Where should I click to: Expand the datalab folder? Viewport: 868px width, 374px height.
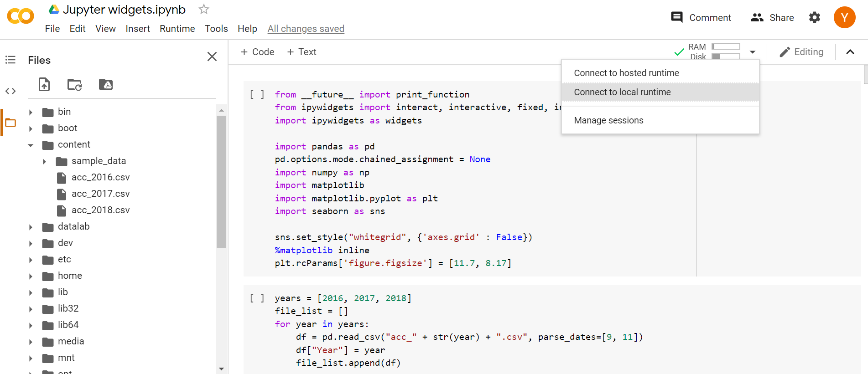[x=31, y=227]
